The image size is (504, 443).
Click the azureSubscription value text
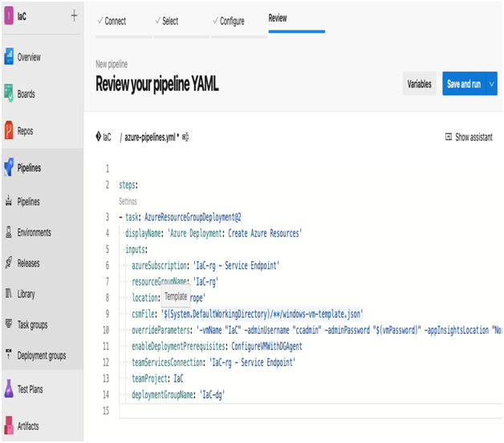(x=236, y=266)
